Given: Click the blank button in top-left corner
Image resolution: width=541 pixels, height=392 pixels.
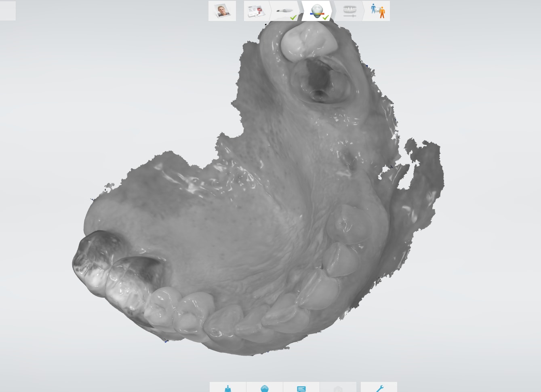Looking at the screenshot, I should (8, 11).
